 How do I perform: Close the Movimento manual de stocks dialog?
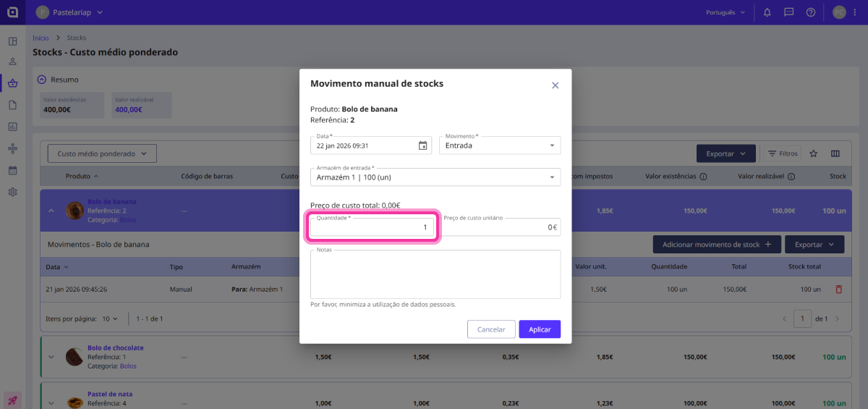556,85
